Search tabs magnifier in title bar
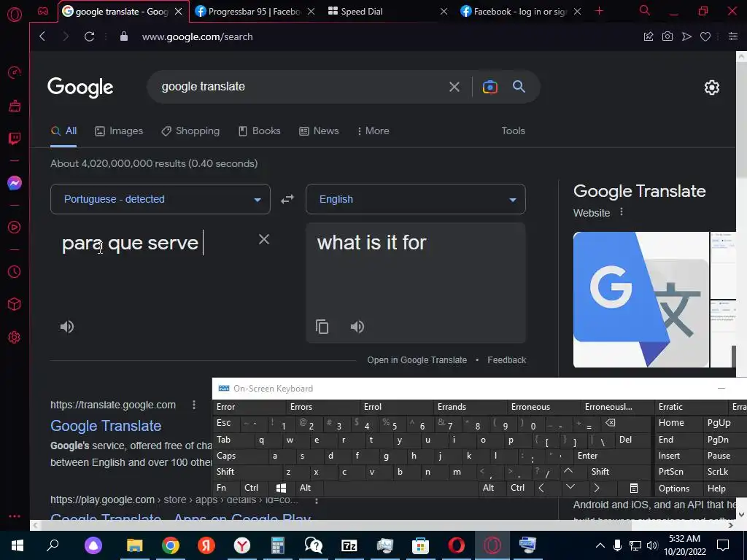The width and height of the screenshot is (747, 560). click(x=645, y=10)
